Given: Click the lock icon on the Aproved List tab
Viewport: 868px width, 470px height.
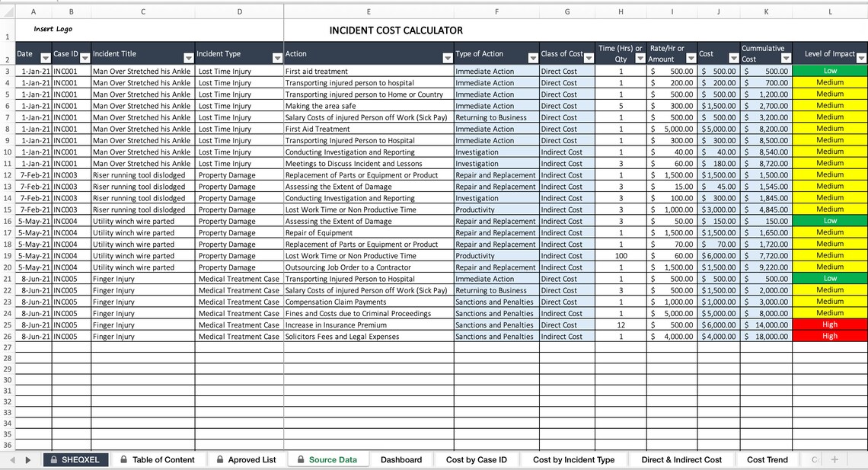Looking at the screenshot, I should point(222,459).
